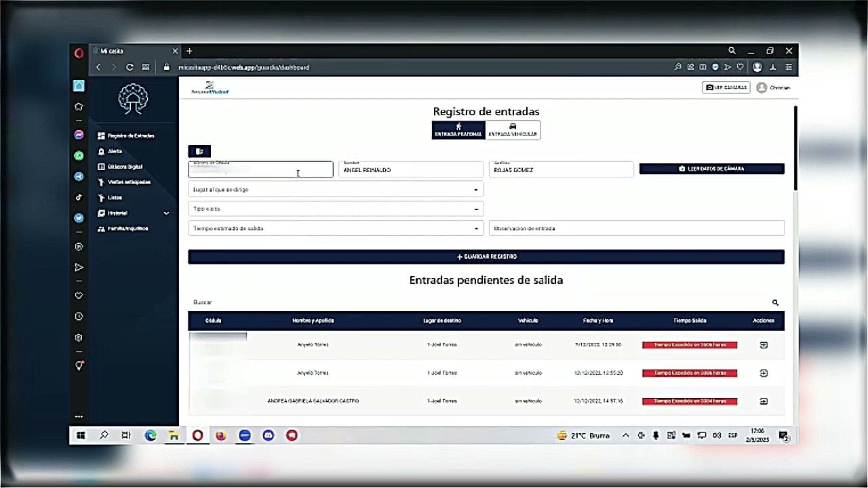Viewport: 868px width, 488px height.
Task: Open Telegram in Opera sidebar
Action: [x=79, y=176]
